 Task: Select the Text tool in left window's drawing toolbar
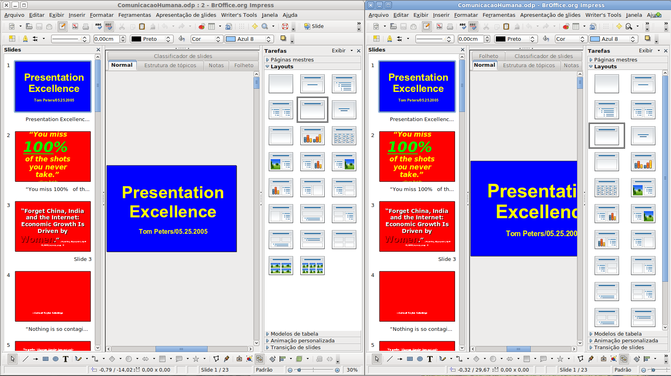(x=65, y=359)
